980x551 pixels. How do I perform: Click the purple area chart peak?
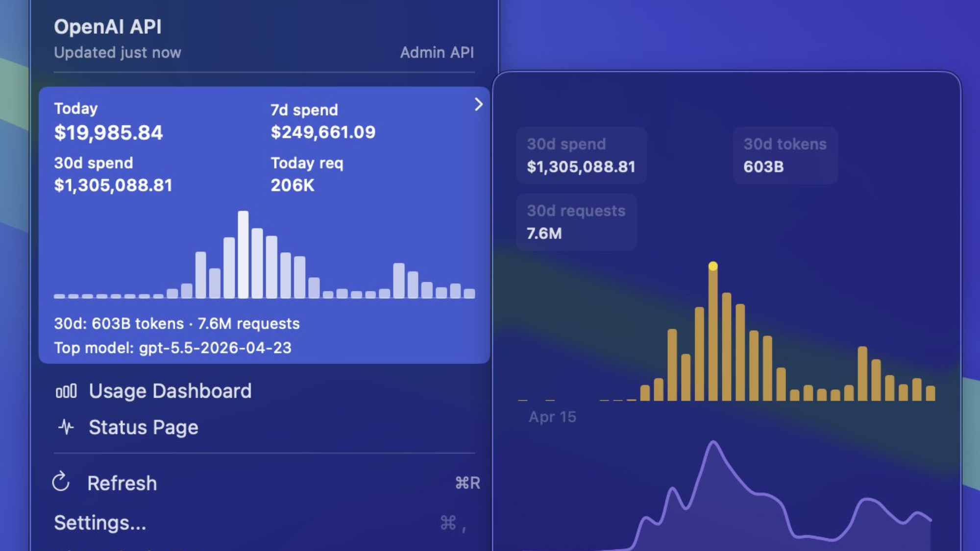(713, 443)
